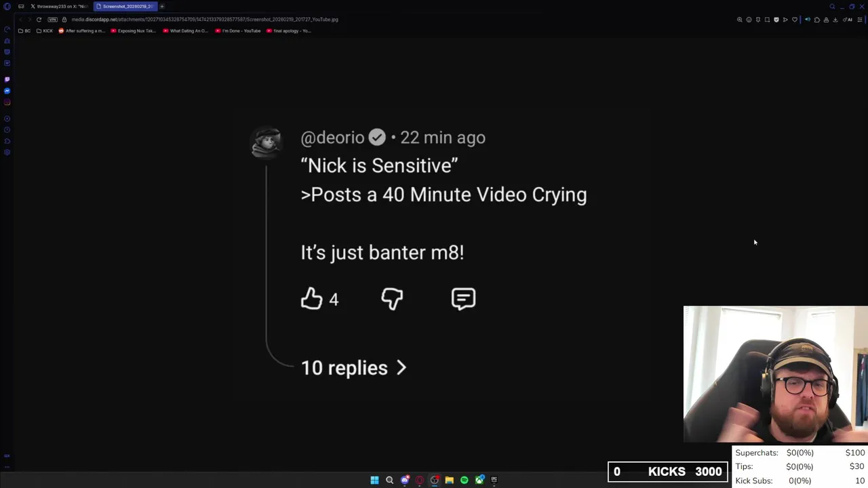Image resolution: width=868 pixels, height=488 pixels.
Task: Click the zoom magnifier icon in toolbar
Action: click(x=739, y=20)
